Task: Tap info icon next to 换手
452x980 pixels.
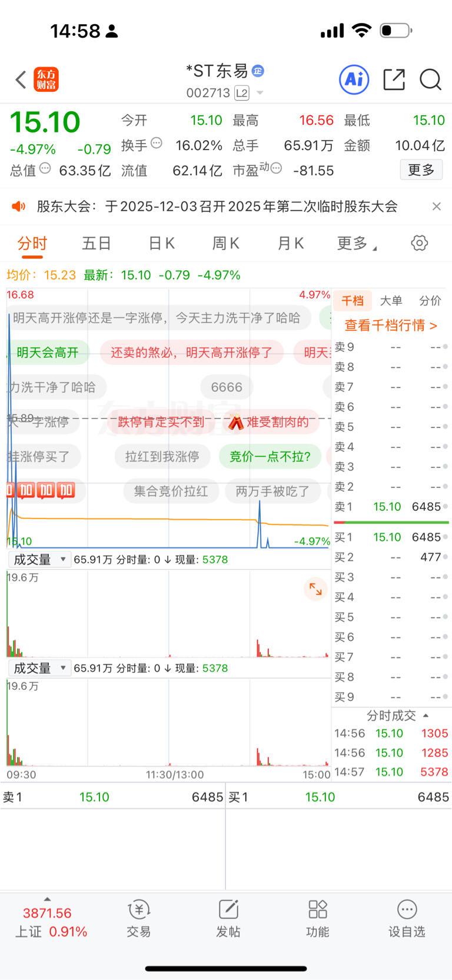Action: [x=157, y=142]
